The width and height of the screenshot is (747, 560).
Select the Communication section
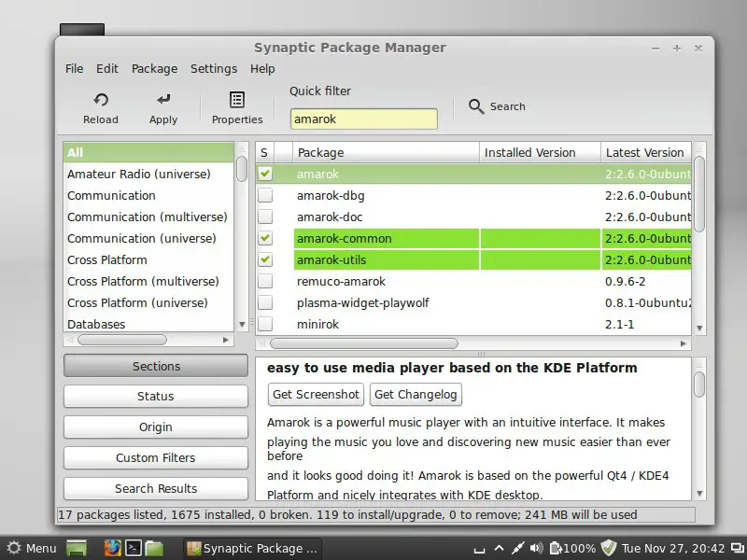pos(148,195)
